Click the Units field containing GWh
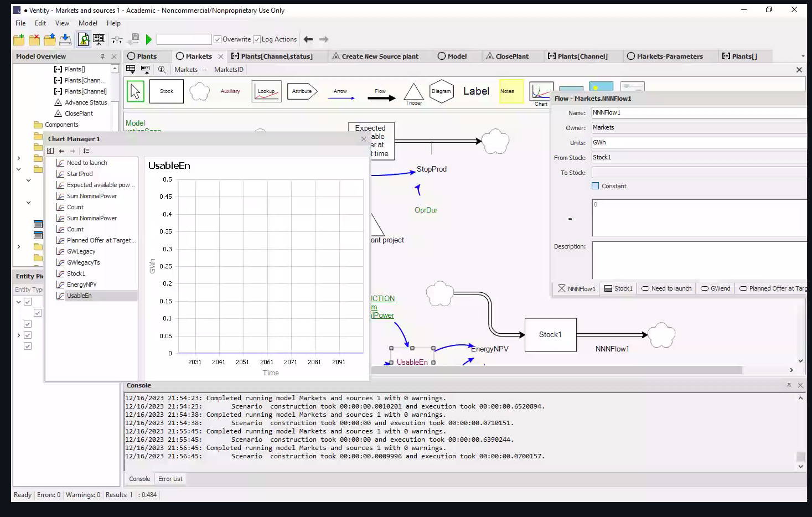 tap(699, 142)
